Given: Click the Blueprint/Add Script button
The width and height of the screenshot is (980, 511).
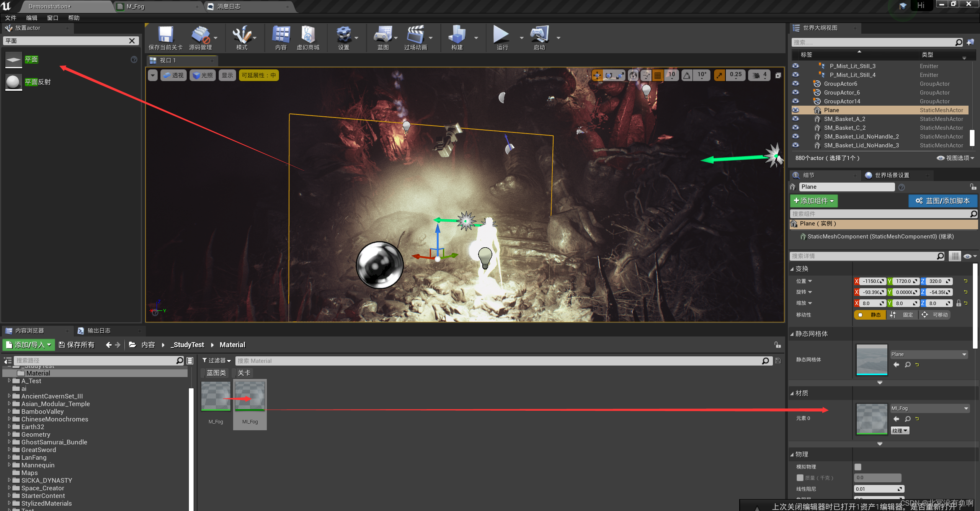Looking at the screenshot, I should pyautogui.click(x=943, y=201).
